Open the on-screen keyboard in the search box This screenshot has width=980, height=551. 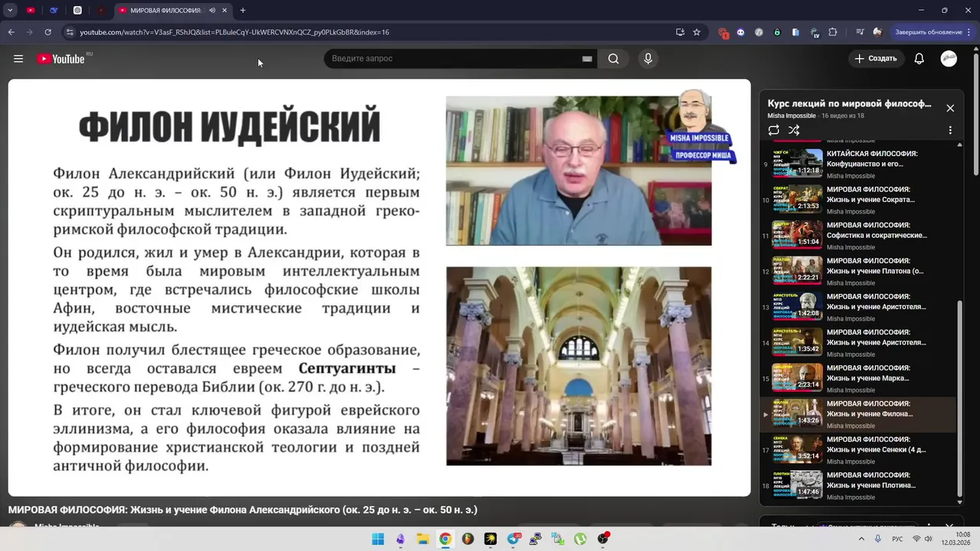pyautogui.click(x=587, y=59)
